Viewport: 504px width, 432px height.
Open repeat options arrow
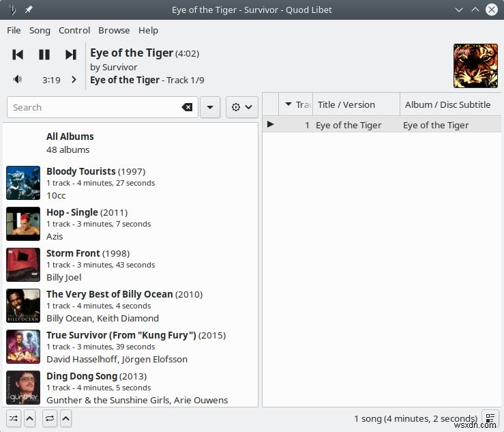65,418
